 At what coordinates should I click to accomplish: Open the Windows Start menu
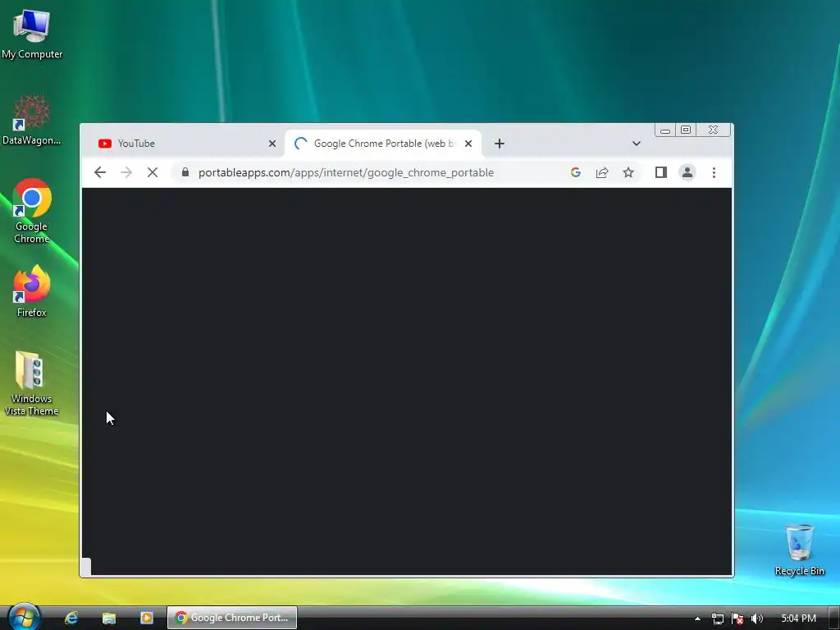point(24,617)
